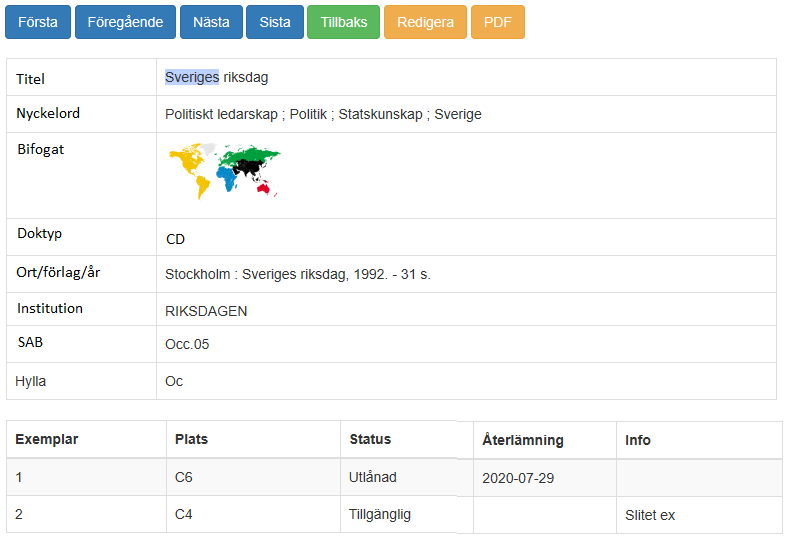Click the Info column header
The height and width of the screenshot is (540, 788).
(x=638, y=440)
